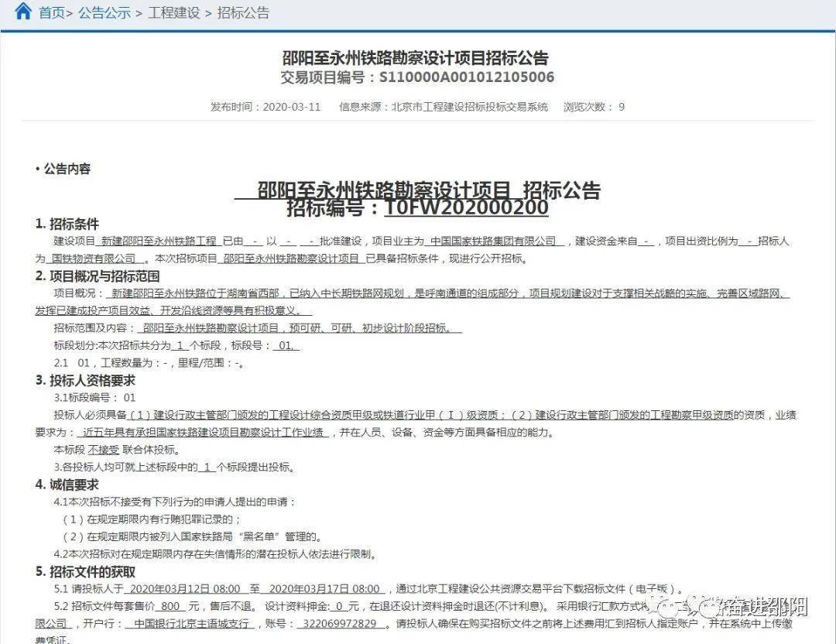Click the underlined 国铁物资有限公司 text
The width and height of the screenshot is (836, 644).
pyautogui.click(x=94, y=259)
